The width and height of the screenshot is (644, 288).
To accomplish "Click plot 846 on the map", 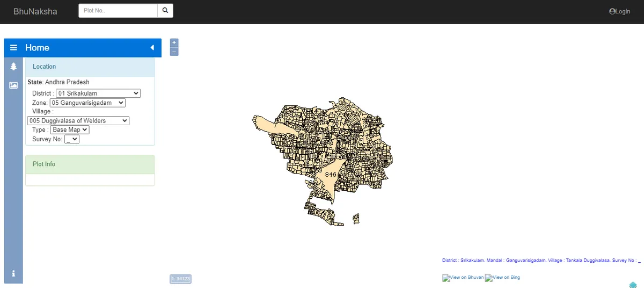I will [x=330, y=176].
